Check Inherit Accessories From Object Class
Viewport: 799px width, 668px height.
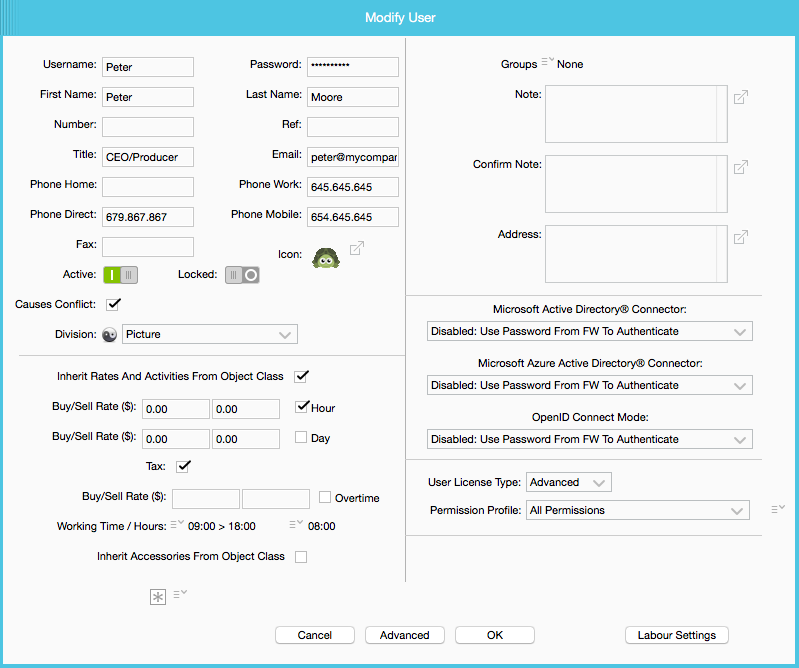(x=301, y=557)
